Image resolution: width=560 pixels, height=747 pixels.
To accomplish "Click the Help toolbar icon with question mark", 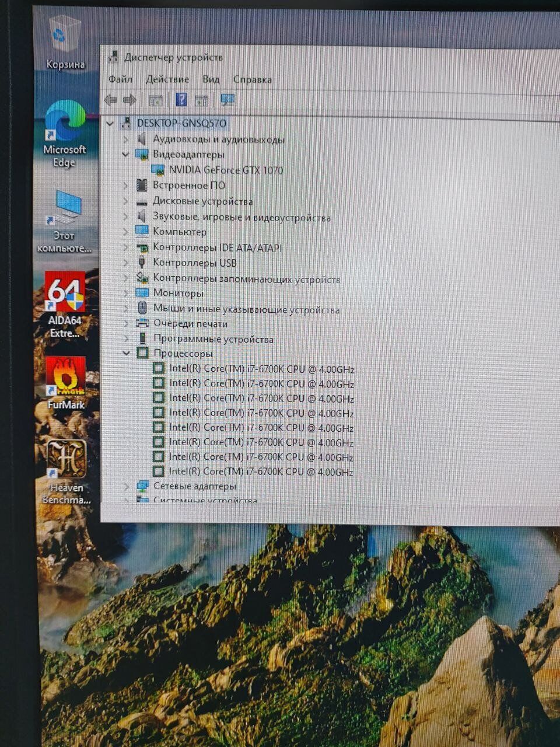I will [181, 100].
